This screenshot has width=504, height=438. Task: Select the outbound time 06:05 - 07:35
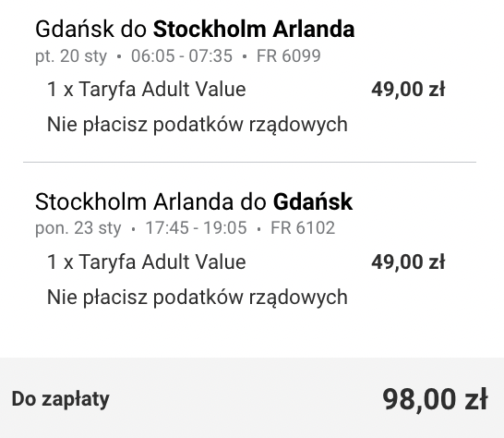[x=182, y=56]
